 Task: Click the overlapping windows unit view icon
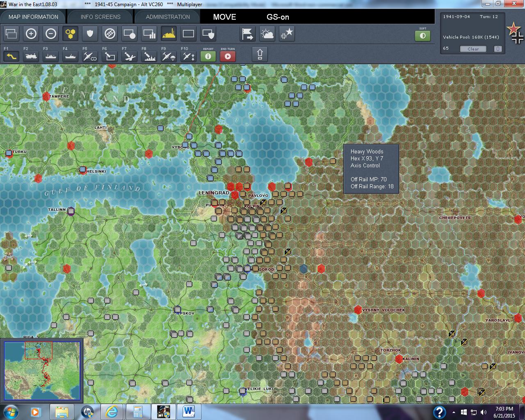pyautogui.click(x=11, y=34)
